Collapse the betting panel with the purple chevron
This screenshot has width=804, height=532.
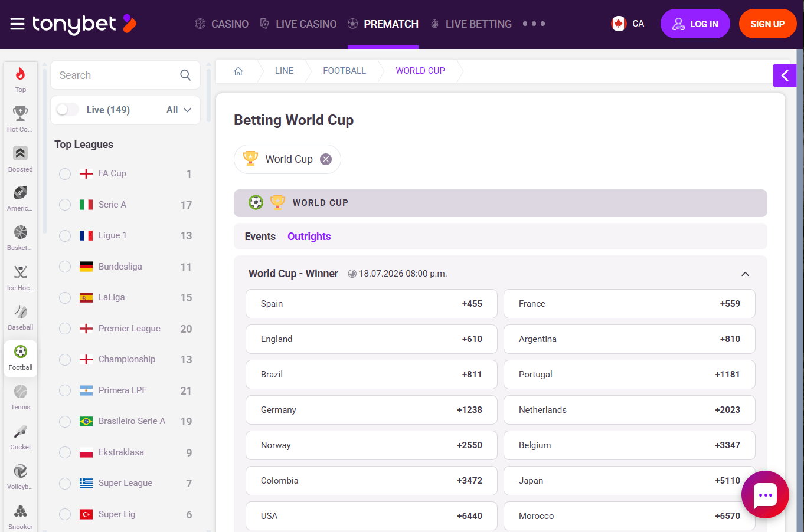(x=785, y=75)
